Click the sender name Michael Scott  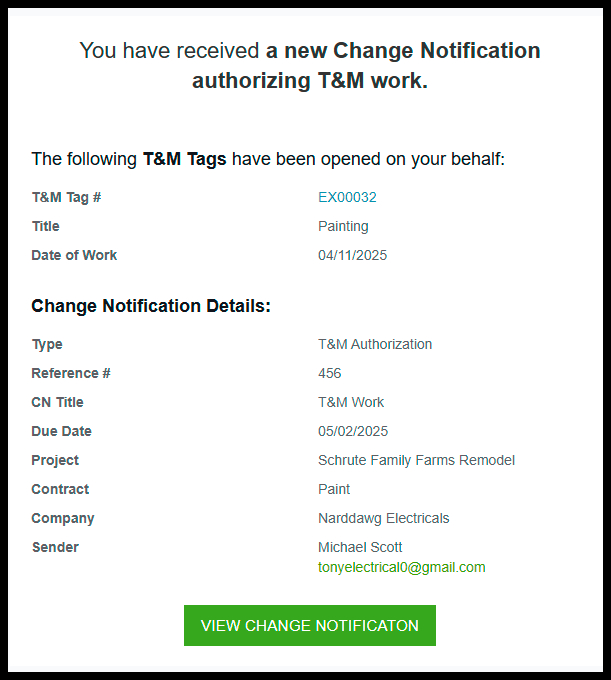tap(360, 547)
